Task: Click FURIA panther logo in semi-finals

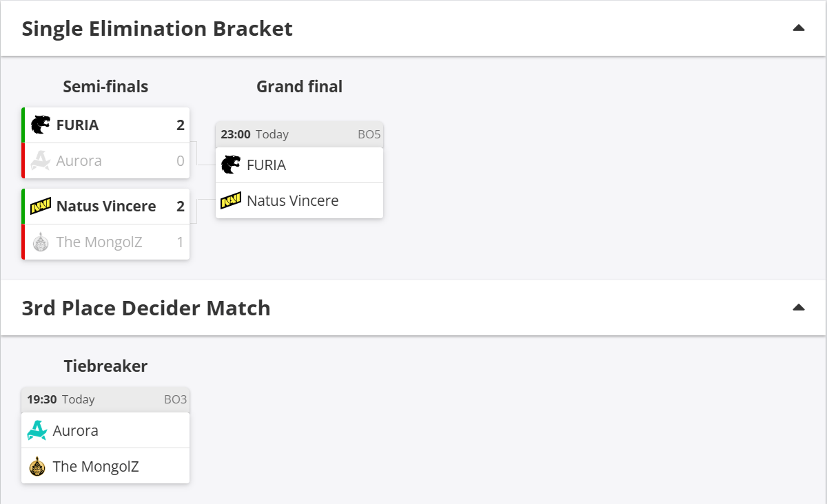Action: coord(41,125)
